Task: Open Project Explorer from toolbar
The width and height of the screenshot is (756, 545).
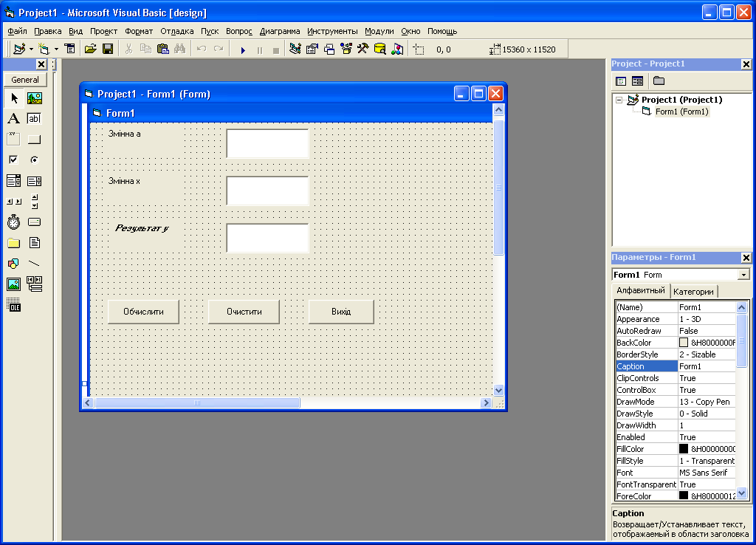Action: pyautogui.click(x=295, y=49)
